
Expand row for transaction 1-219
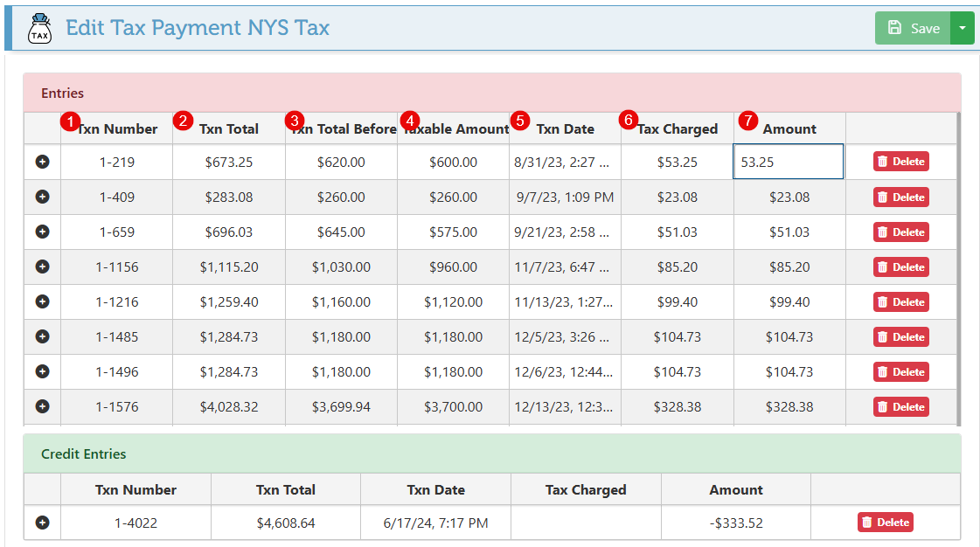(x=42, y=162)
